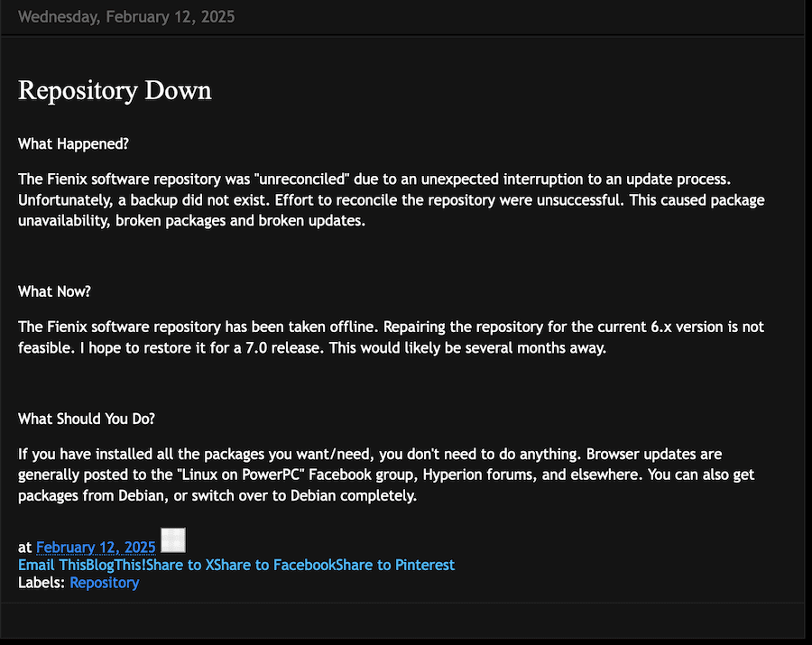
Task: Click the Wednesday, February 12, 2025 date header
Action: tap(126, 17)
